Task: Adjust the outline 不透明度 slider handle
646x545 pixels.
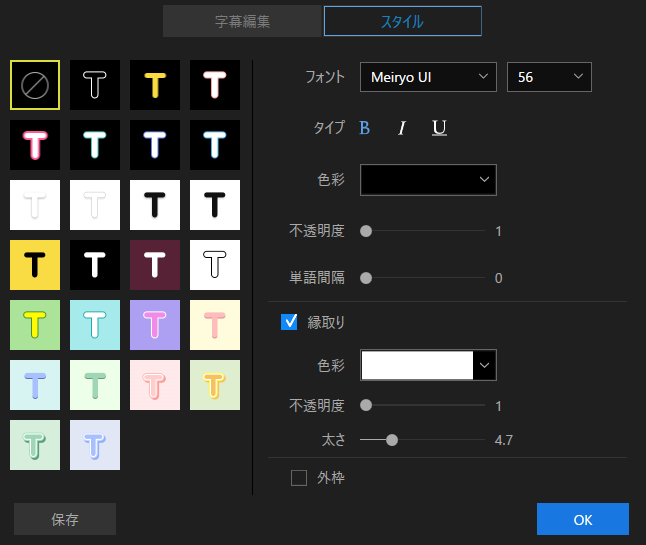Action: [x=366, y=405]
